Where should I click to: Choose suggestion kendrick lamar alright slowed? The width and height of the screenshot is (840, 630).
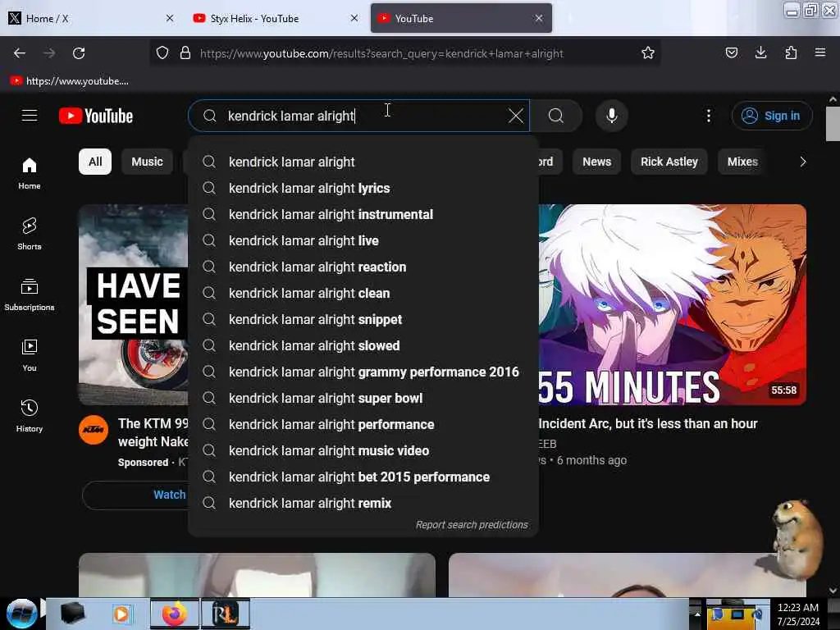coord(363,345)
